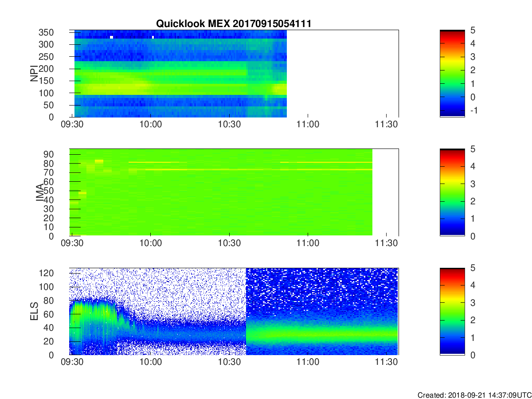The image size is (532, 399).
Task: Click the "11:30" time label under IMA plot
Action: point(387,243)
